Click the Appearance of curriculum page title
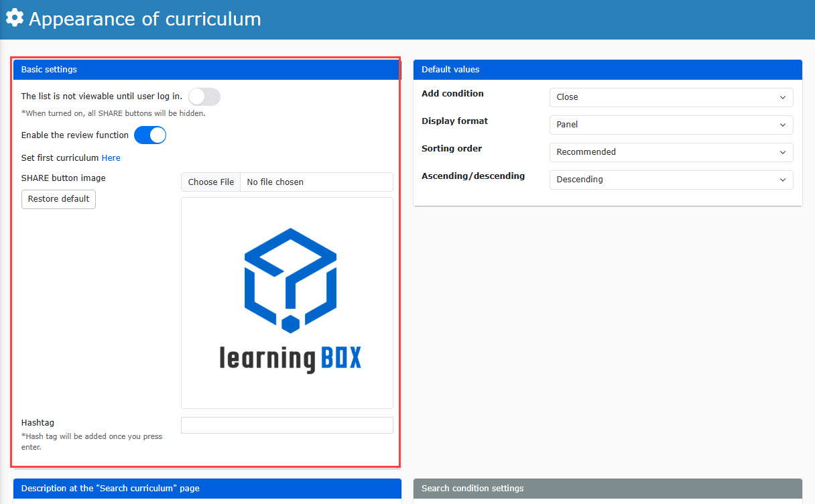The image size is (815, 504). [x=145, y=19]
